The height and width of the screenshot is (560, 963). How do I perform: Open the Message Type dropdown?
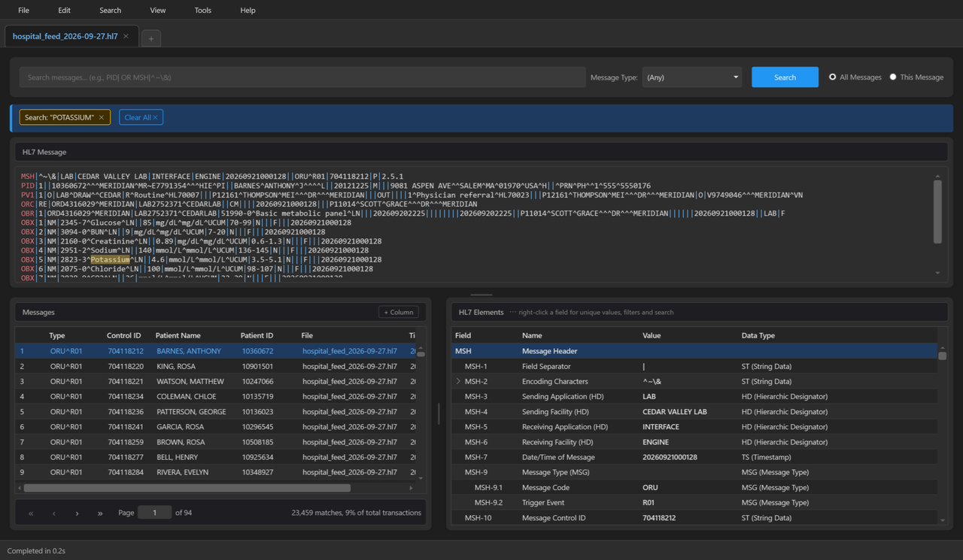pyautogui.click(x=692, y=77)
